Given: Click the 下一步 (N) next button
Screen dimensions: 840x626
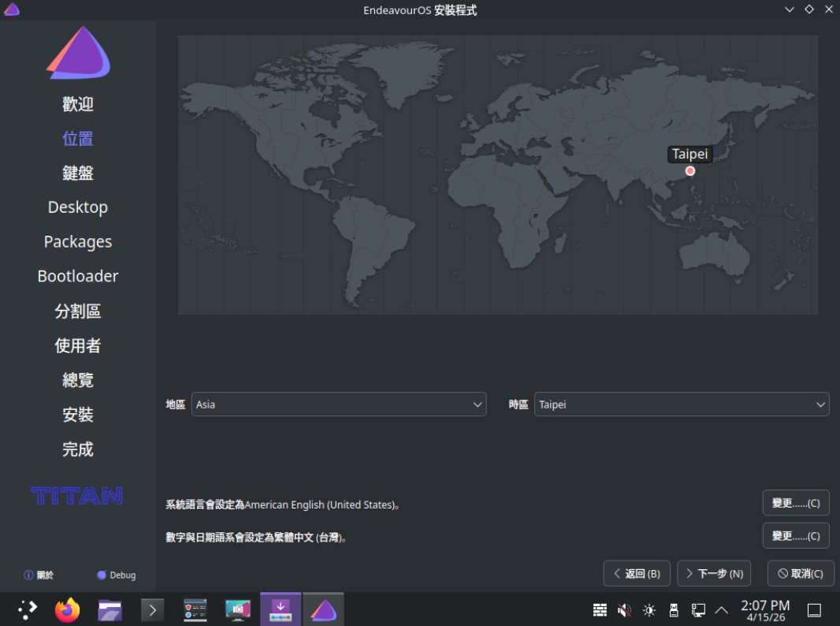Looking at the screenshot, I should (x=715, y=573).
